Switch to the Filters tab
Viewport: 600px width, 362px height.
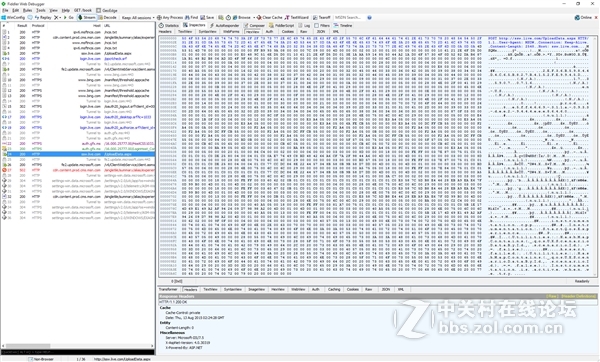(x=322, y=25)
